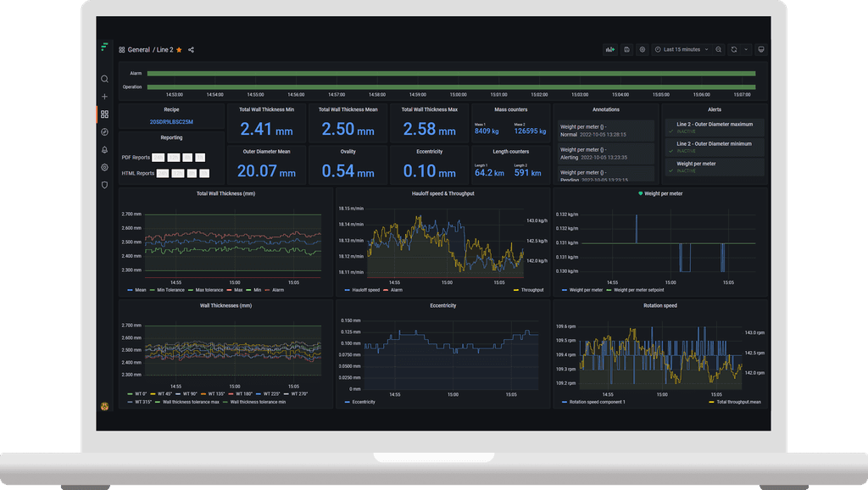The width and height of the screenshot is (868, 490).
Task: Click the user avatar in sidebar
Action: pos(104,406)
